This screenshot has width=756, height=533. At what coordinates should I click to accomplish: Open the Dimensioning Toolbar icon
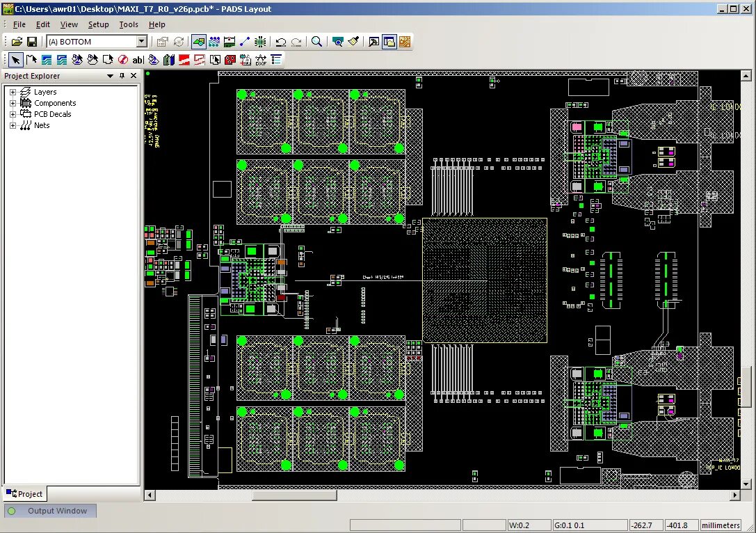(x=230, y=42)
